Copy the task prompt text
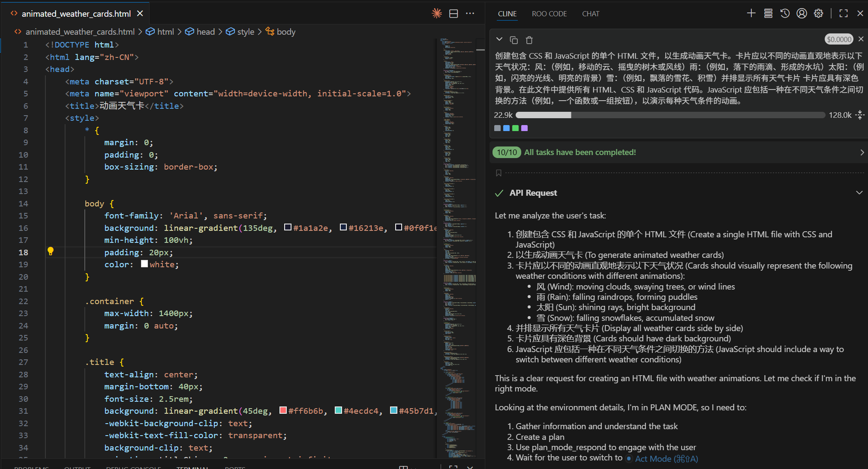Screen dimensions: 868x469 (x=514, y=40)
